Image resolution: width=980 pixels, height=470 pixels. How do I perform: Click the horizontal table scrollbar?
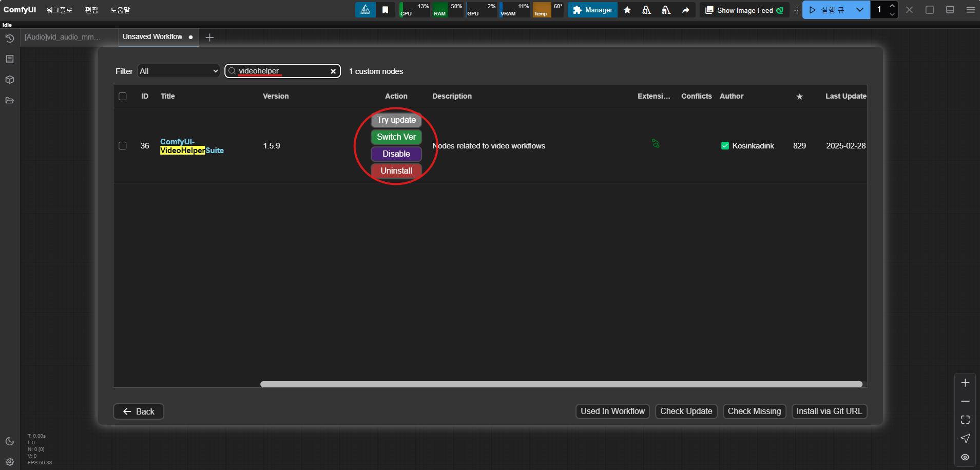click(561, 384)
